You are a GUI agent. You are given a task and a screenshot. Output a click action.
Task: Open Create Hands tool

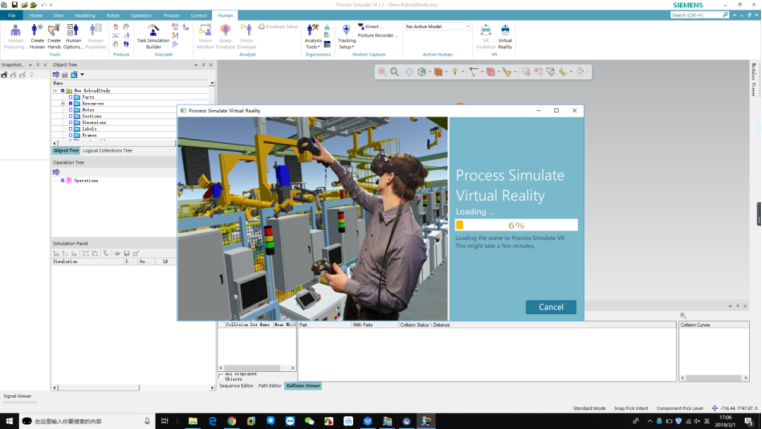pos(55,32)
